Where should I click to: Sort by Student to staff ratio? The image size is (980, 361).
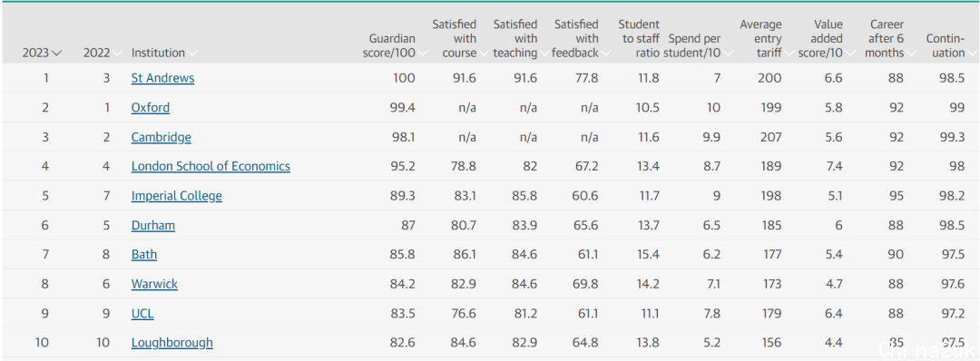point(639,39)
